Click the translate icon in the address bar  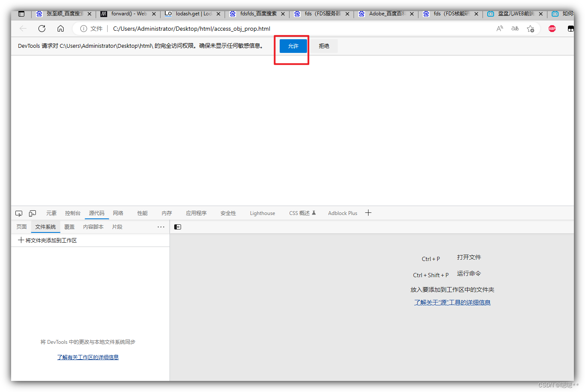coord(515,29)
